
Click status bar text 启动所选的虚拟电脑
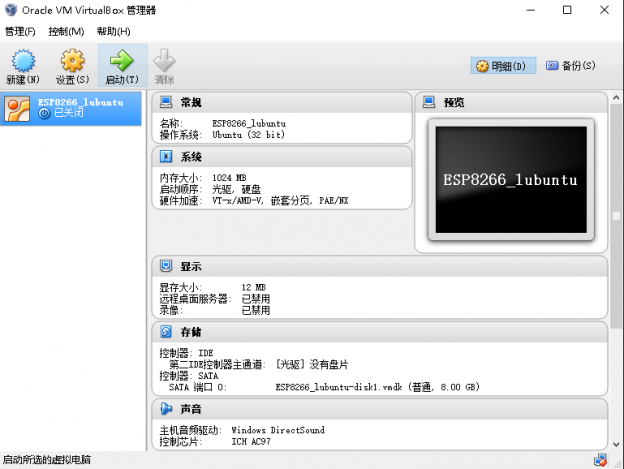pyautogui.click(x=47, y=460)
